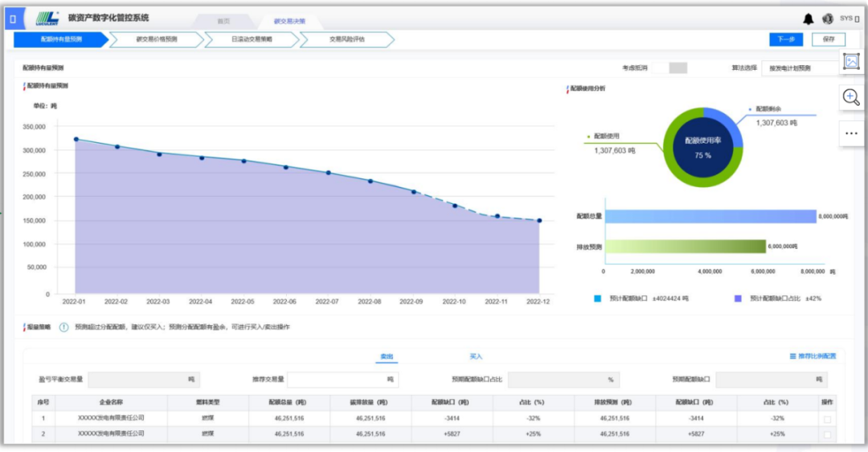Toggle the 考虑拒润 switch
The width and height of the screenshot is (868, 452).
point(669,68)
